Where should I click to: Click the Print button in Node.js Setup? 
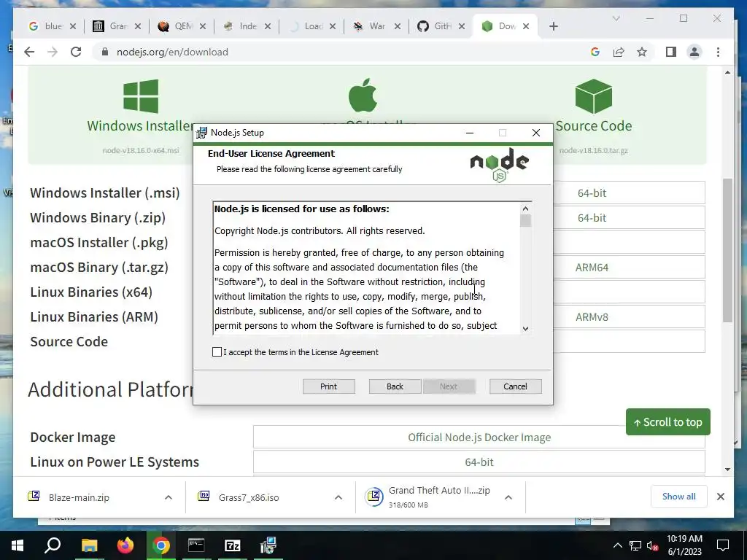point(329,386)
